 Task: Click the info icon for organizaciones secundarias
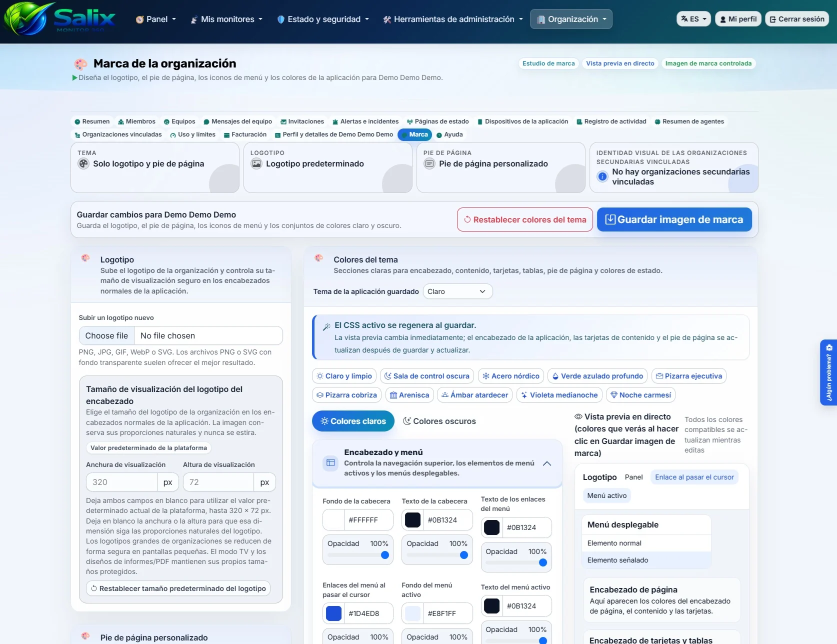click(602, 176)
